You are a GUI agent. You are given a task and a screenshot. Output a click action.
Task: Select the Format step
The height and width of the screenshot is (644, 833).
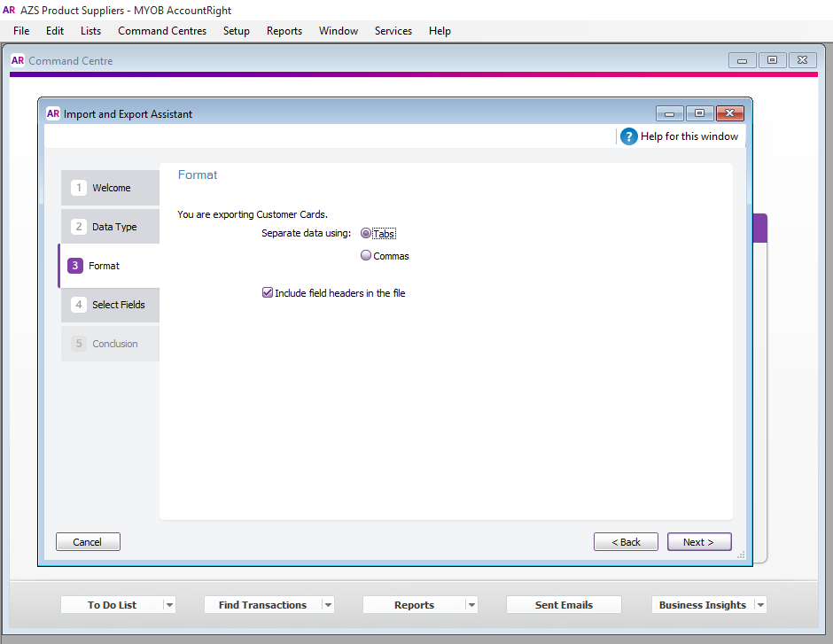[x=109, y=266]
